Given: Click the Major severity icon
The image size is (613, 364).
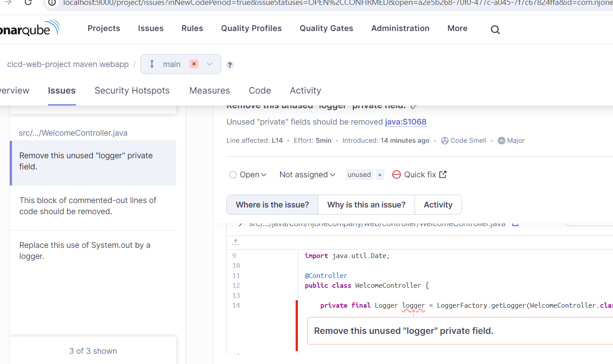Looking at the screenshot, I should tap(502, 141).
